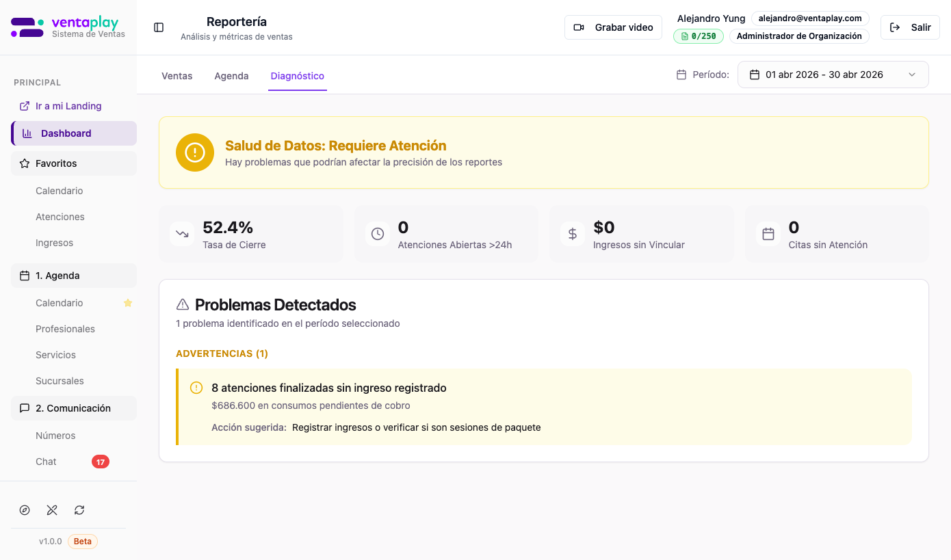Click the dollar icon by Ingresos sin Vincular
The image size is (951, 560).
[573, 234]
